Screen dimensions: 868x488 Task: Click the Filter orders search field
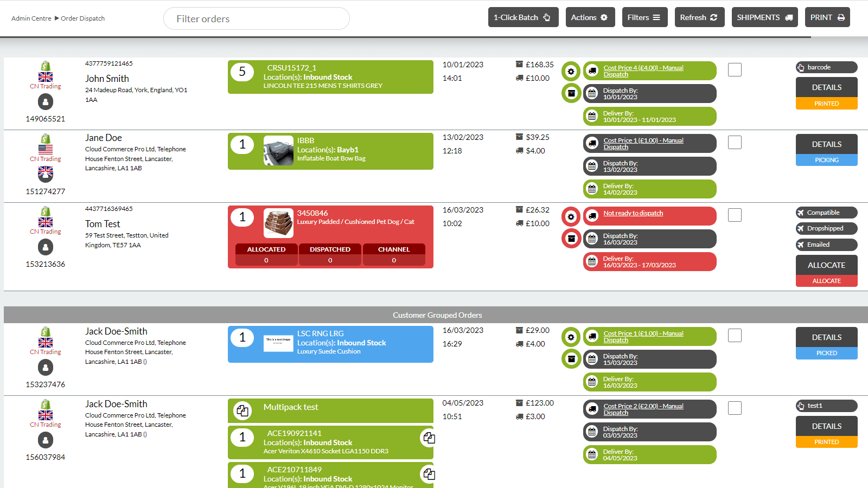pyautogui.click(x=256, y=18)
